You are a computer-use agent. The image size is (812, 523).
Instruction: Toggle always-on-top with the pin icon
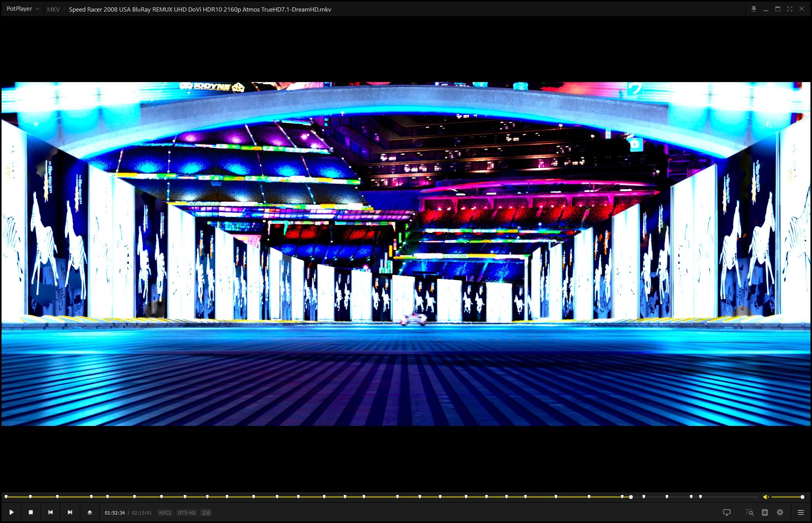pyautogui.click(x=754, y=9)
